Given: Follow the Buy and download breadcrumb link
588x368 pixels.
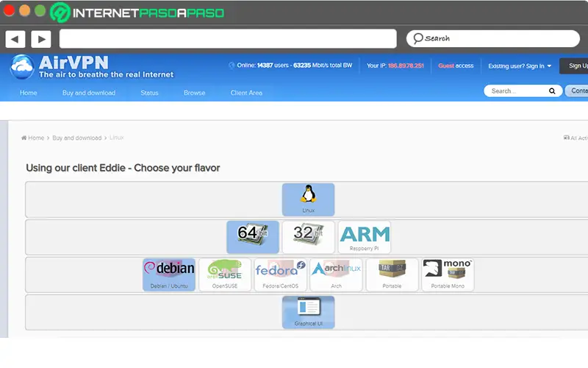Looking at the screenshot, I should (x=77, y=138).
